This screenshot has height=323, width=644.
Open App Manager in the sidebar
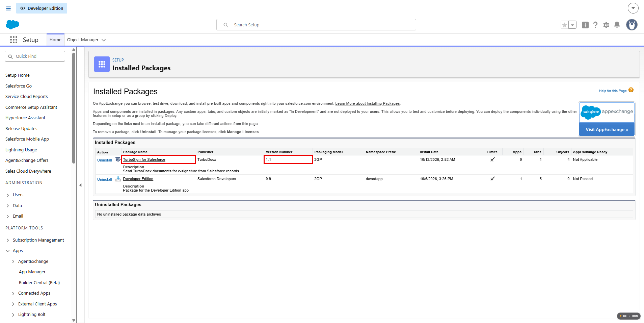(x=32, y=272)
